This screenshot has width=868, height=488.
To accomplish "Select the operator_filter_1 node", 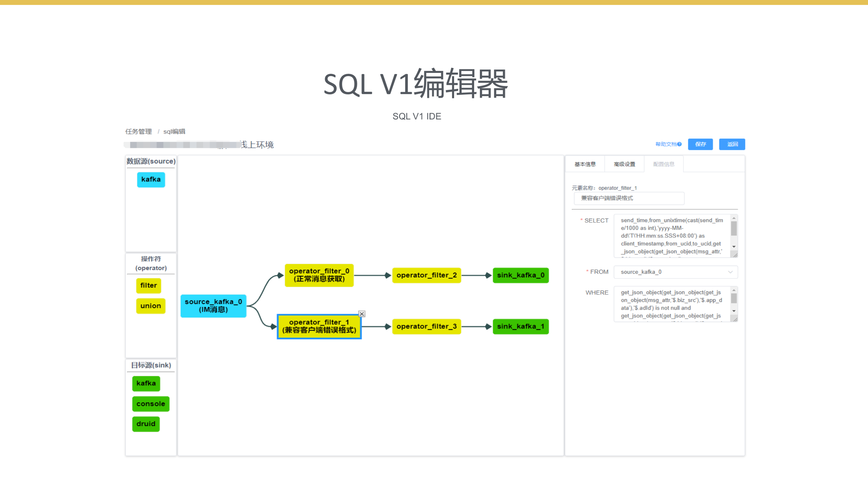I will coord(319,326).
